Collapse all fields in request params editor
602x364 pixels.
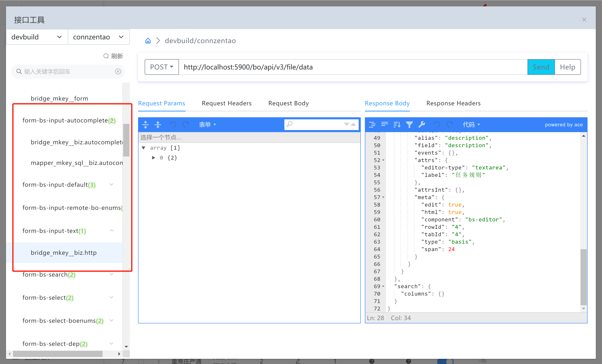click(x=158, y=124)
